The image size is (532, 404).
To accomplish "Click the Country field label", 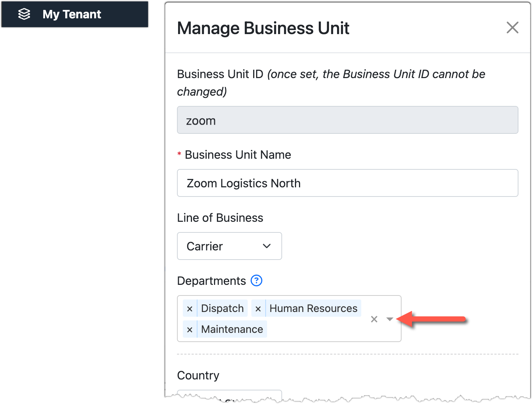I will pyautogui.click(x=198, y=375).
